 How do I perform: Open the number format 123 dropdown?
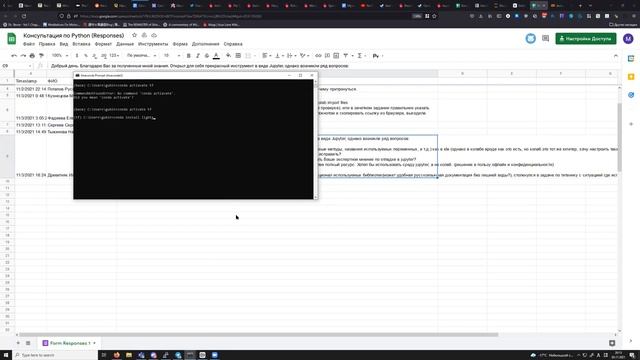click(x=114, y=56)
